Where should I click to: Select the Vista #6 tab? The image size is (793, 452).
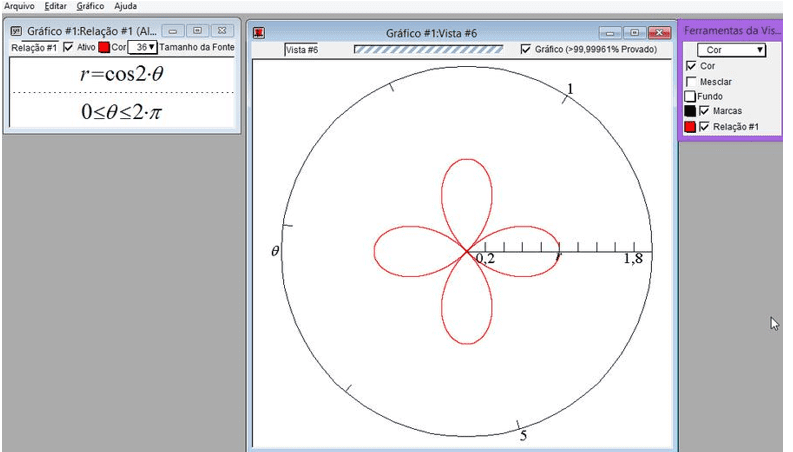click(x=302, y=50)
